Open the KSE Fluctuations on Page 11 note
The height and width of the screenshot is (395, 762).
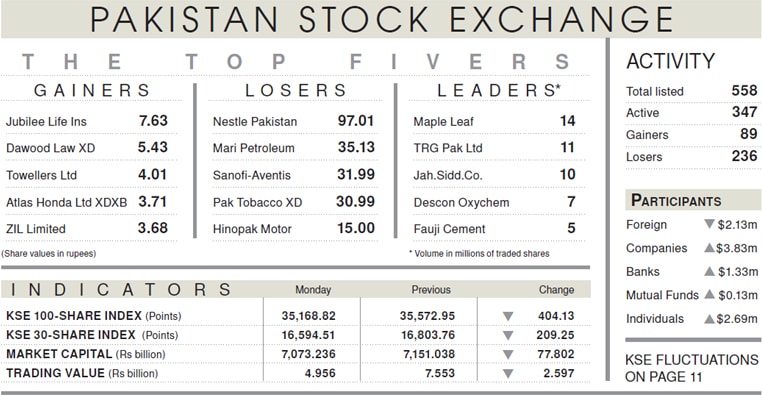click(691, 368)
